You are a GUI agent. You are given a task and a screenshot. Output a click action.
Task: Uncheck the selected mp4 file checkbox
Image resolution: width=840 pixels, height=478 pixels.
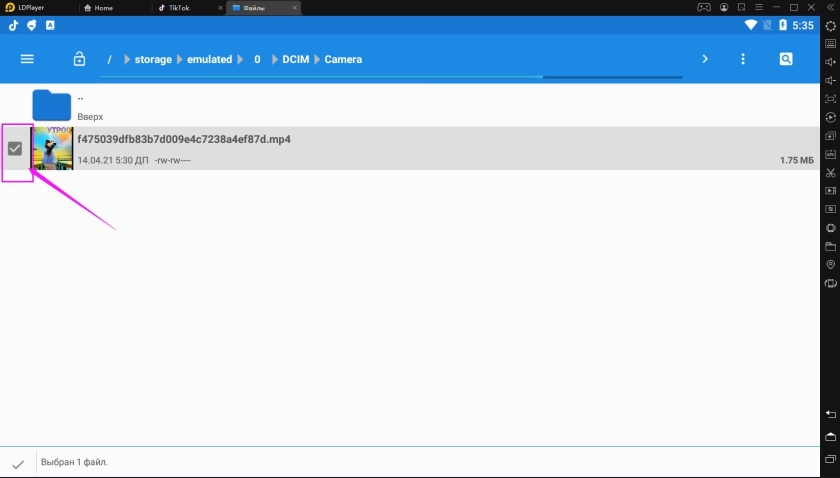click(15, 149)
